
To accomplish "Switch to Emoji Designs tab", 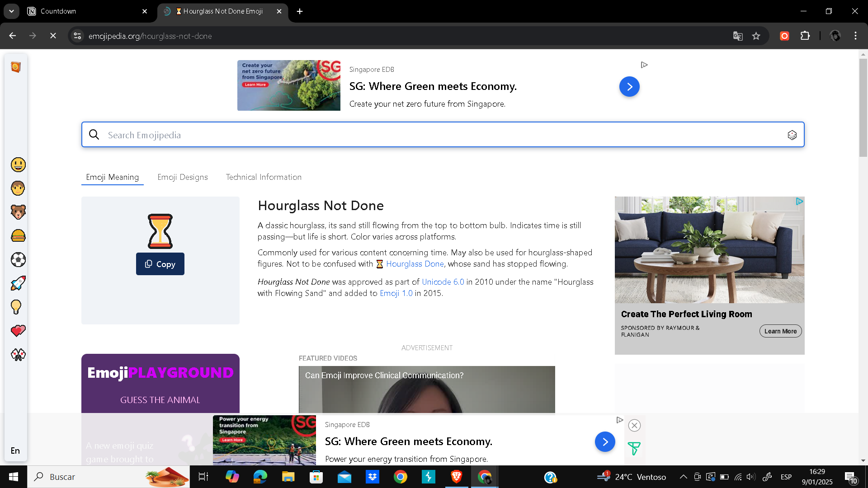I will [183, 177].
